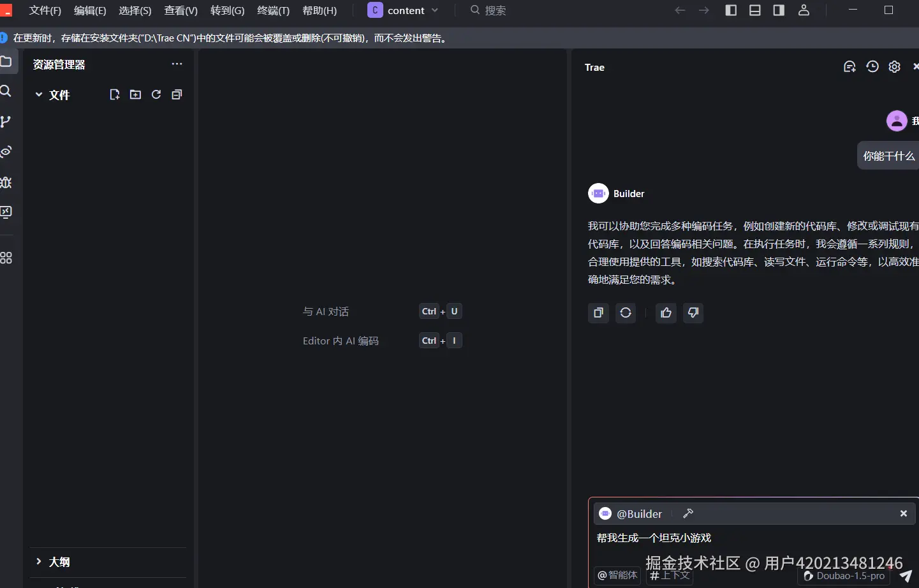This screenshot has width=919, height=588.
Task: Click the @智能体 agent button
Action: (x=617, y=575)
